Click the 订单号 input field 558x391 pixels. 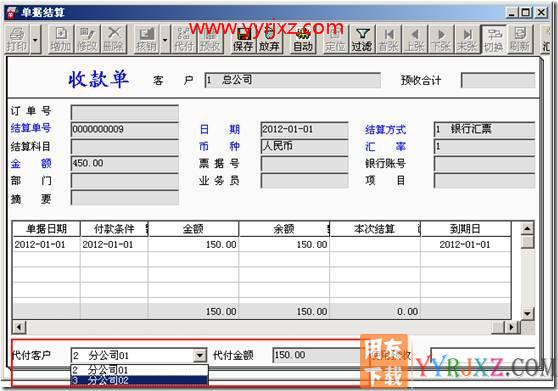(125, 112)
